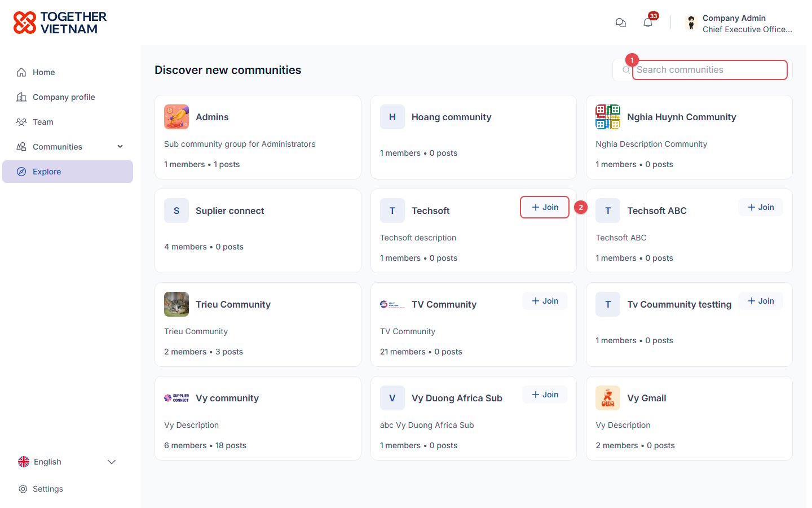Open the Suplier connect title
The height and width of the screenshot is (508, 812).
click(230, 211)
